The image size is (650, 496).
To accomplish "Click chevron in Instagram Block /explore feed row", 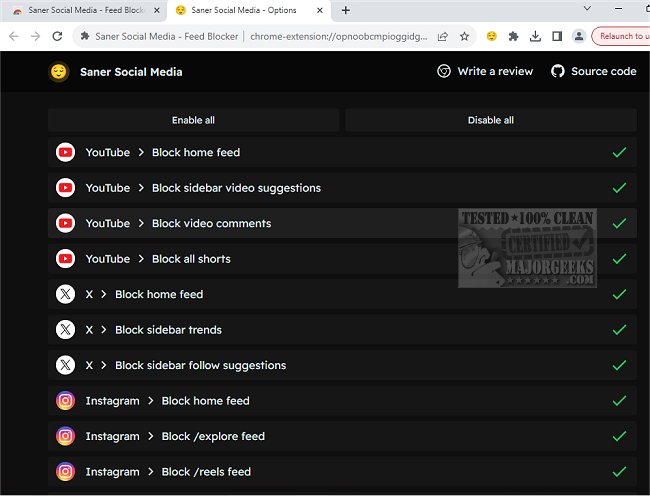I will (x=150, y=436).
